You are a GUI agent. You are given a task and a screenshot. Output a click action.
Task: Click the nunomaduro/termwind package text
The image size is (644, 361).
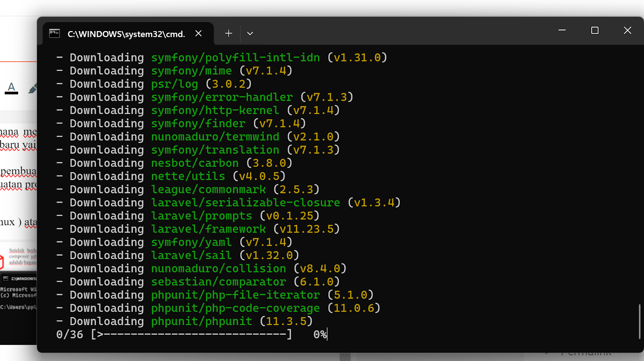[x=215, y=137]
